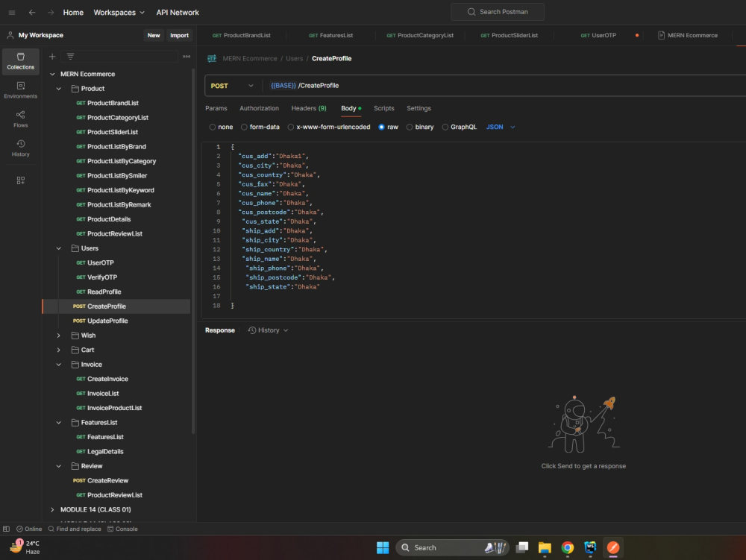
Task: Collapse the MERN Ecommerce collection
Action: (x=52, y=74)
